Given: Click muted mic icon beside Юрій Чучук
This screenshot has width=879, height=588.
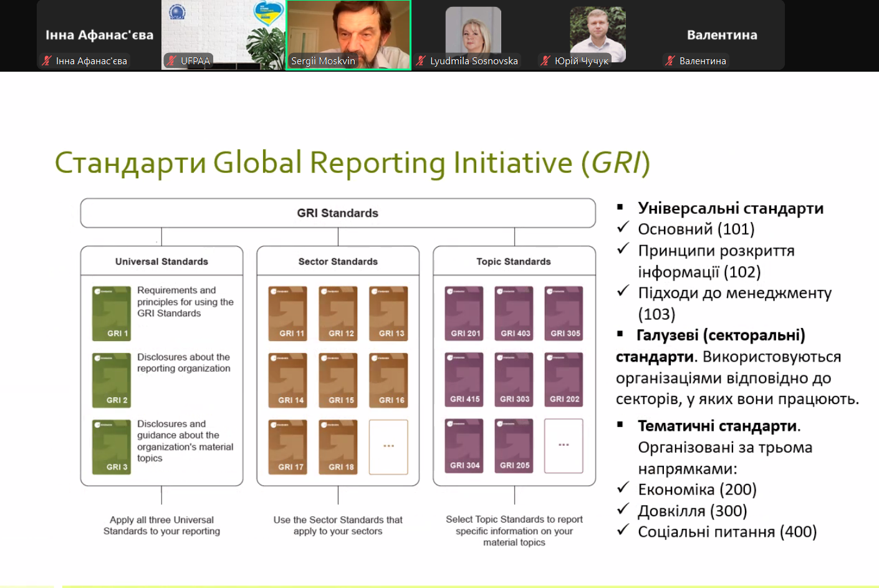Looking at the screenshot, I should [545, 60].
